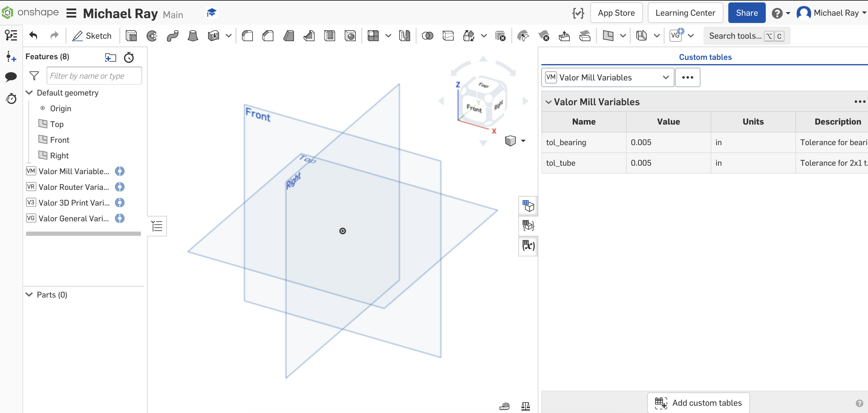This screenshot has height=413, width=868.
Task: Collapse the Valor Mill Variables table section
Action: click(x=549, y=102)
